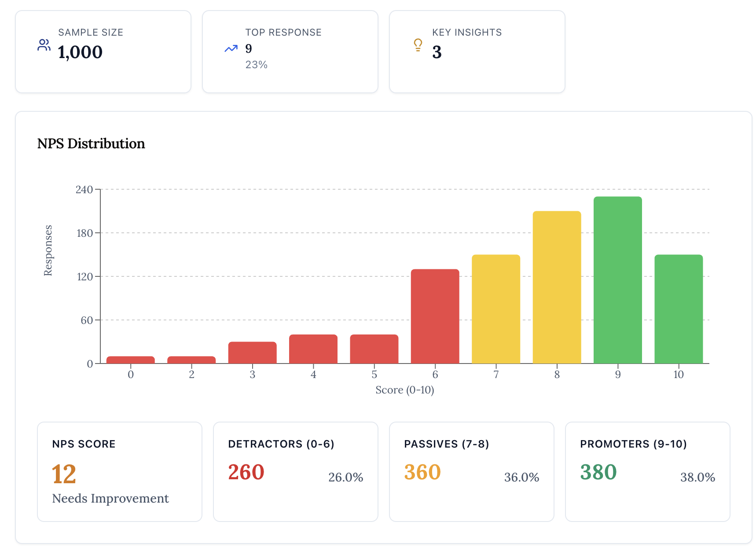Select the red bar for score 0
Image resolution: width=756 pixels, height=551 pixels.
131,360
